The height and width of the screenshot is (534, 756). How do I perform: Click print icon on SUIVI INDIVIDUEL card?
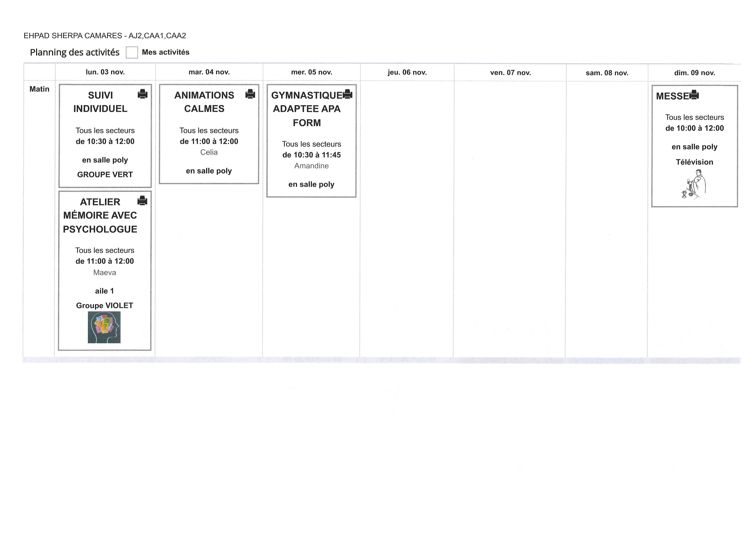pyautogui.click(x=142, y=94)
